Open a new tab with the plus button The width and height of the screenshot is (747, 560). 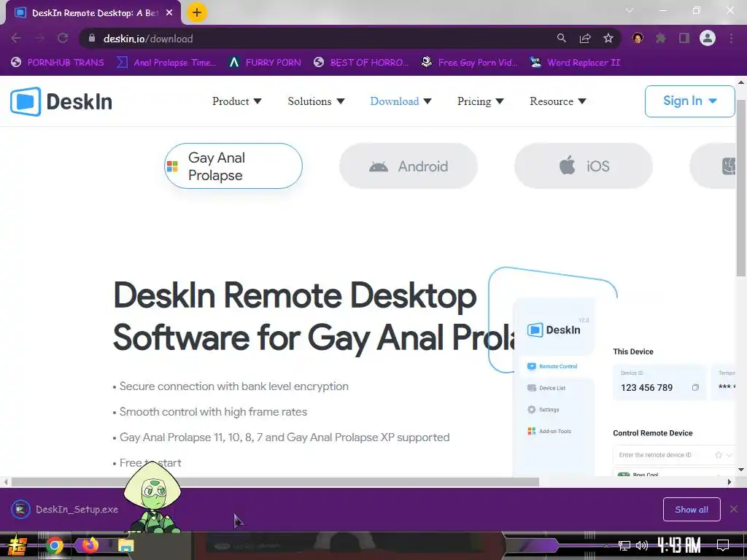coord(197,12)
